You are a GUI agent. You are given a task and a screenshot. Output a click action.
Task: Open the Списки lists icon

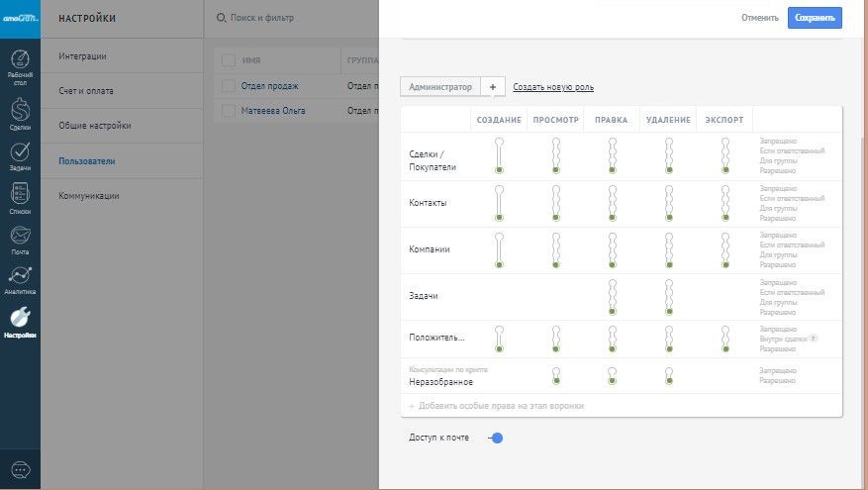[x=20, y=196]
